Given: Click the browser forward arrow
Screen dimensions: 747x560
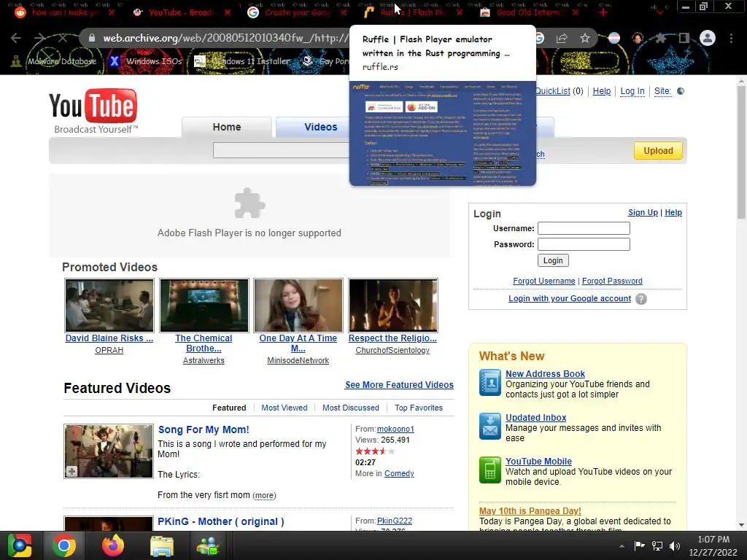Looking at the screenshot, I should [39, 38].
